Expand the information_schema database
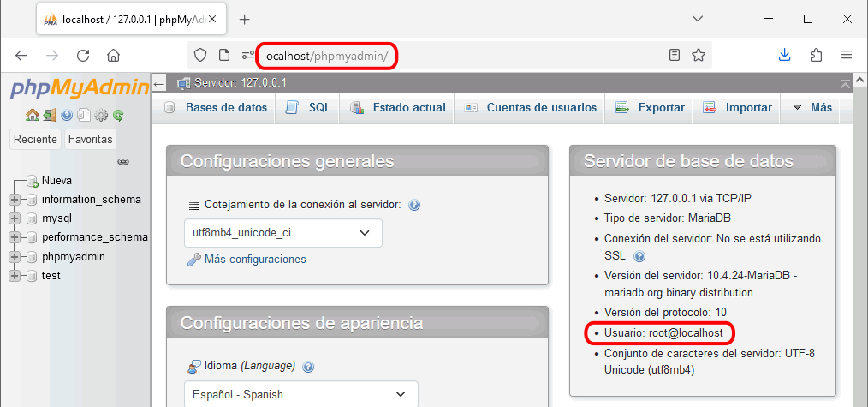 pyautogui.click(x=15, y=200)
